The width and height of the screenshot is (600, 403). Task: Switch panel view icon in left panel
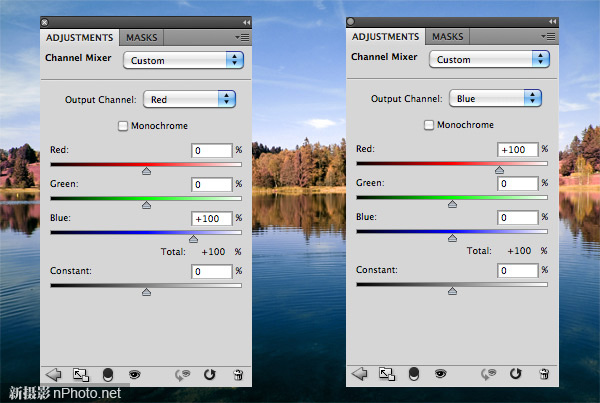click(81, 375)
